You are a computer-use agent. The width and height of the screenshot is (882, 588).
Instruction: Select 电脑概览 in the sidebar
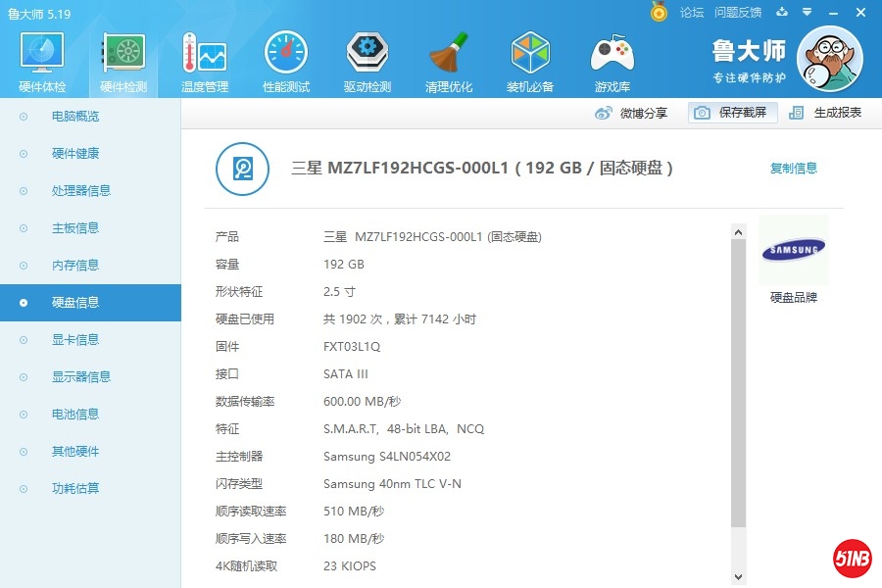75,117
